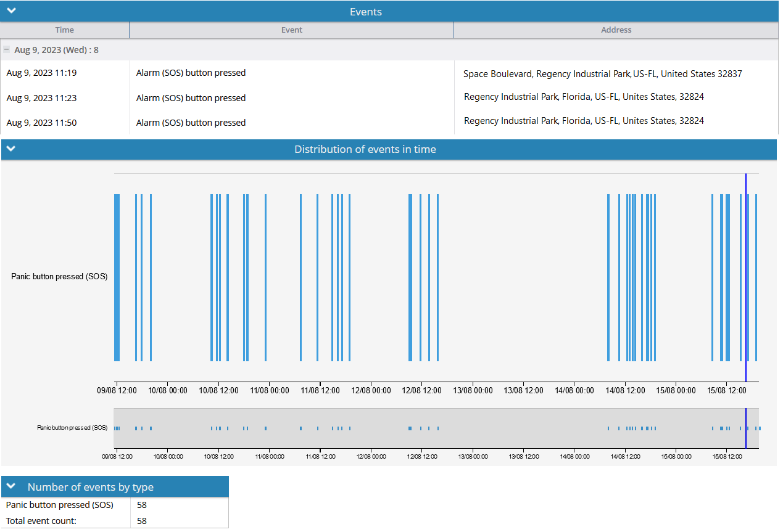Select the Aug 9, 2023 11:19 time cell
The height and width of the screenshot is (532, 783).
pyautogui.click(x=41, y=73)
